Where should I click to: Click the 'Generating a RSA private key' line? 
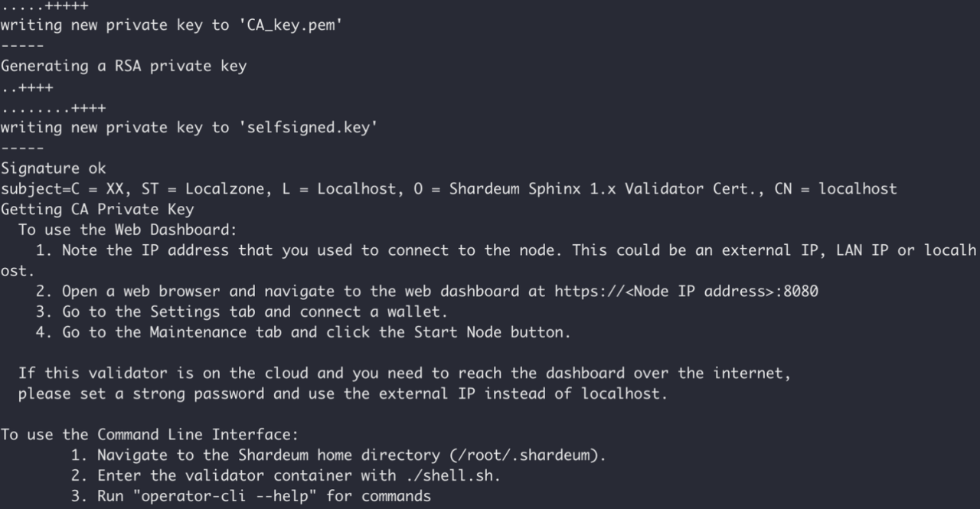click(x=124, y=67)
